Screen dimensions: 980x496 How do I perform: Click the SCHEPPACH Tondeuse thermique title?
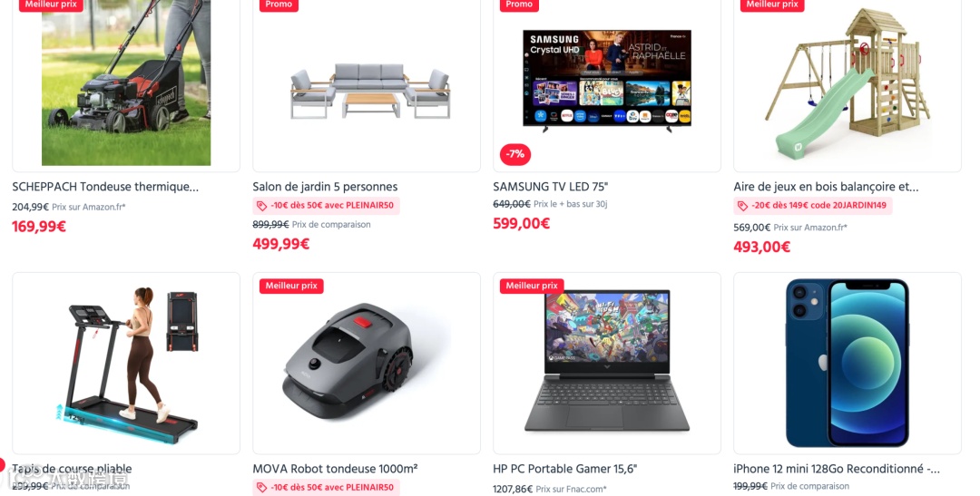105,187
